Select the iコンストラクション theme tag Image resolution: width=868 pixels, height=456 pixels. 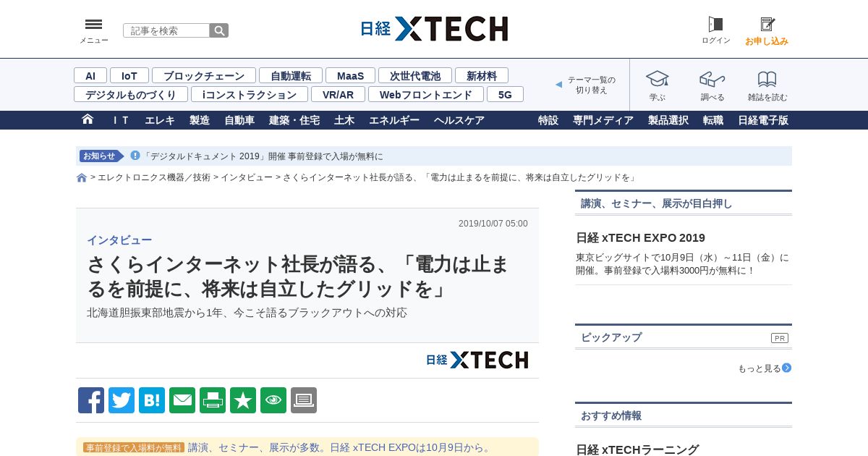pyautogui.click(x=250, y=94)
